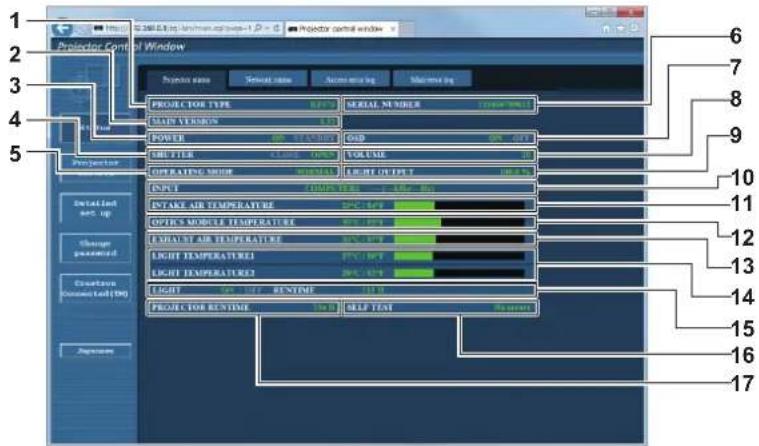Click the OPERATING MODE row
Image resolution: width=759 pixels, height=446 pixels.
click(243, 172)
